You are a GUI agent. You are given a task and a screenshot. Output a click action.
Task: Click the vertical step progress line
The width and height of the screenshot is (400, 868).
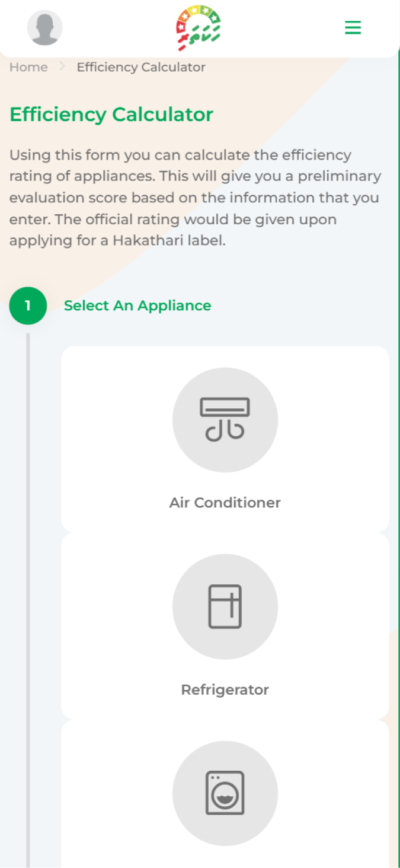coord(27,593)
